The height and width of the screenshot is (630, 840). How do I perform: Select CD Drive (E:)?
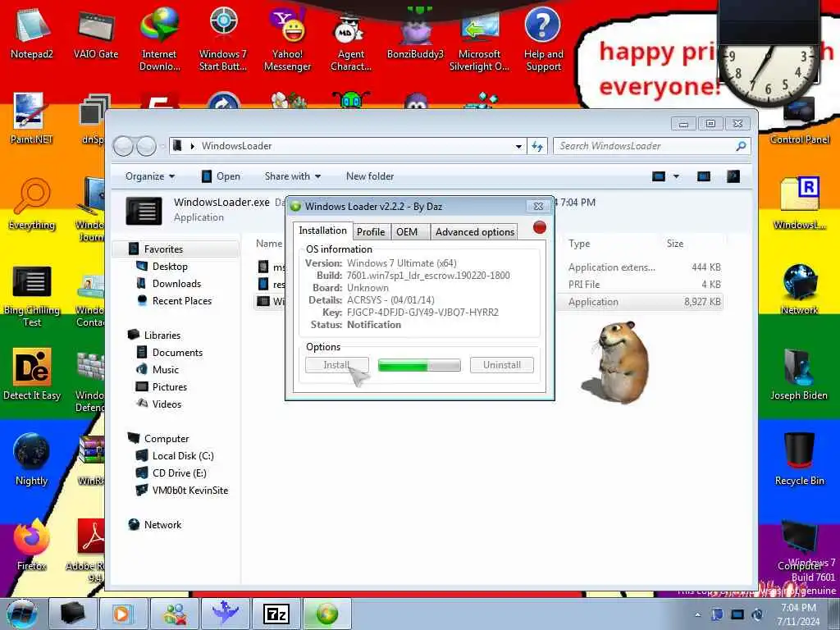coord(179,473)
